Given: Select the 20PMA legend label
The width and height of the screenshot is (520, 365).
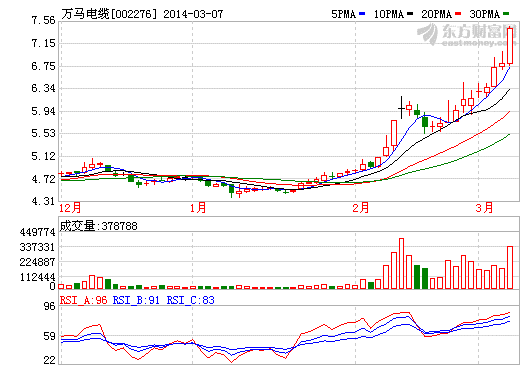Looking at the screenshot, I should [437, 14].
